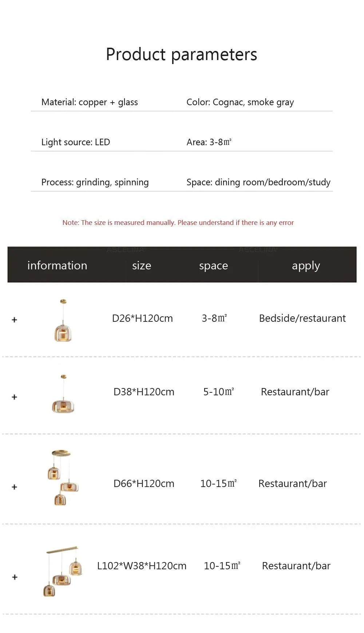Click the 'Bedside/restaurant' apply text
364x633 pixels.
coord(302,318)
